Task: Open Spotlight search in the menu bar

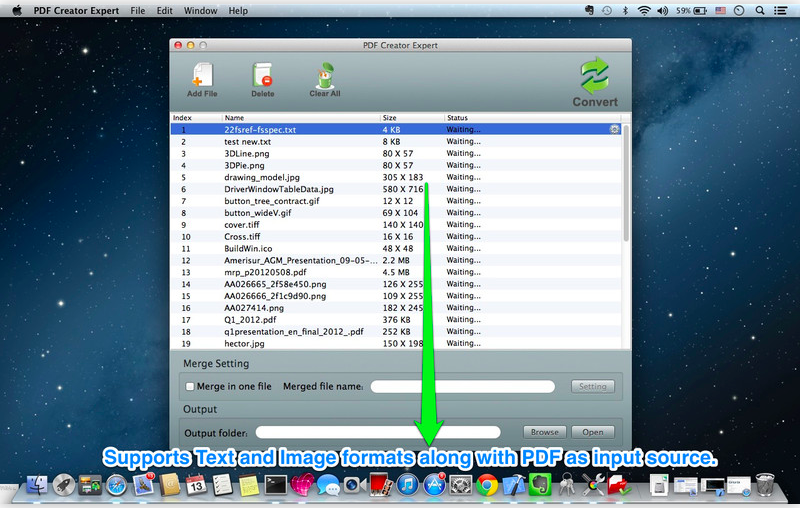Action: coord(760,10)
